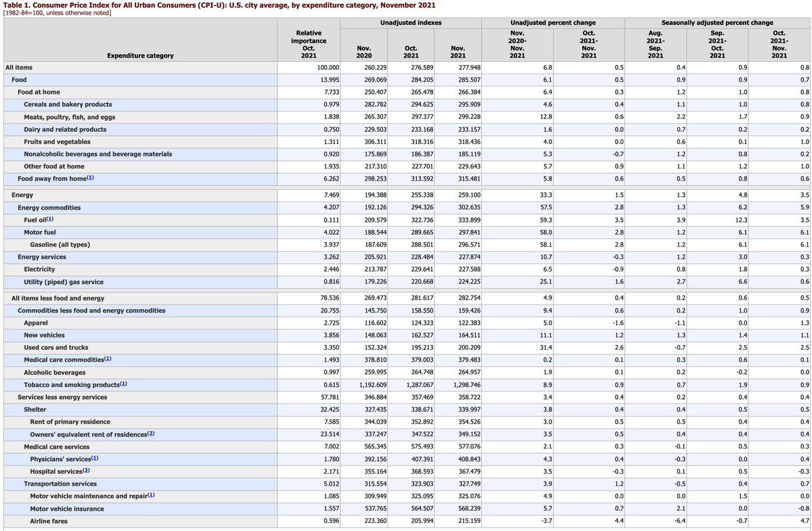Screen dimensions: 812x531
Task: Click the 'Nov. 2020-Nov. 2021' column header
Action: point(517,44)
